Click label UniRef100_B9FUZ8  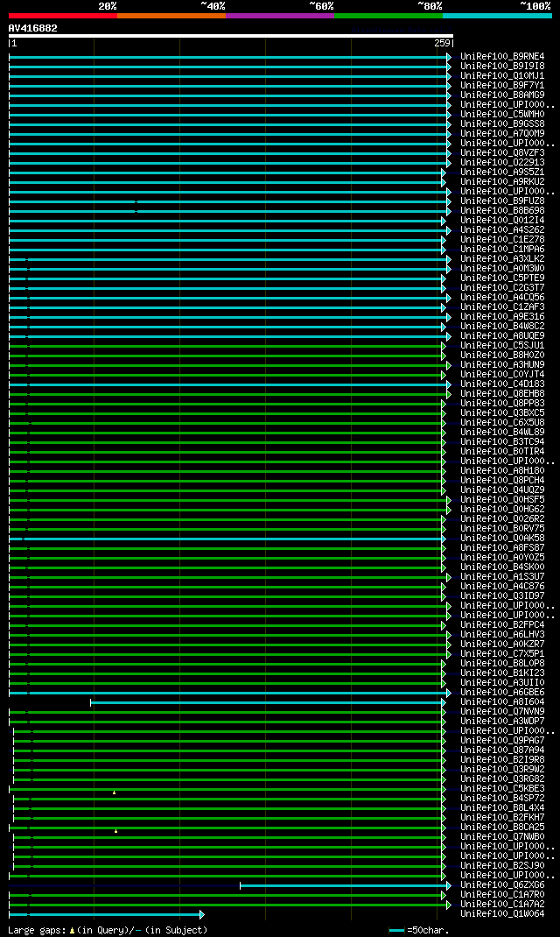(x=502, y=201)
